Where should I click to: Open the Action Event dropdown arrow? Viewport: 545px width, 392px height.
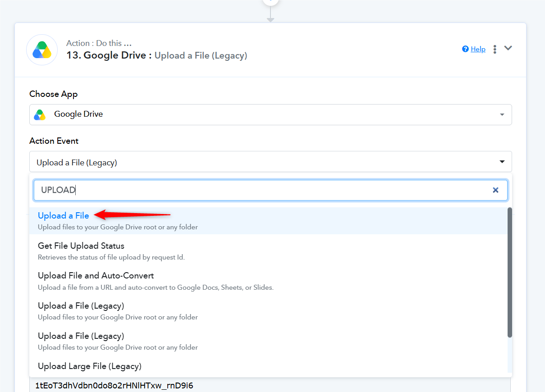coord(502,162)
